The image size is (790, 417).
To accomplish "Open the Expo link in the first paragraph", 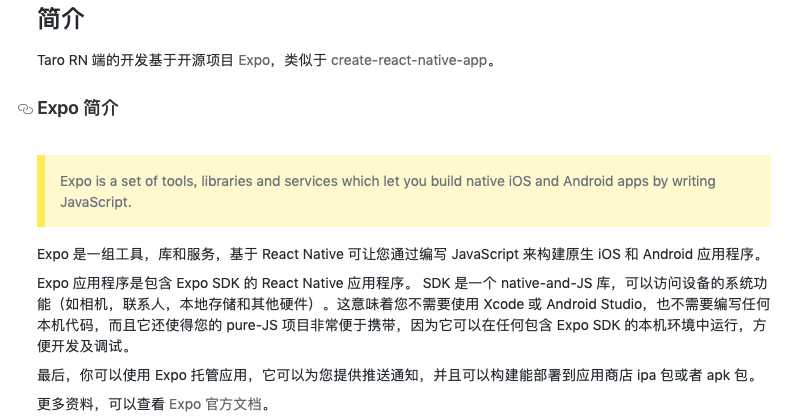I will 254,60.
